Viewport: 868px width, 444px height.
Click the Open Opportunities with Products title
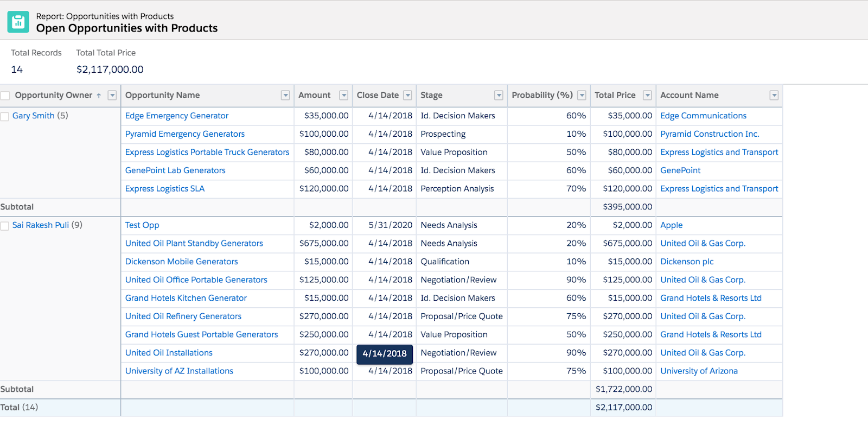point(127,28)
